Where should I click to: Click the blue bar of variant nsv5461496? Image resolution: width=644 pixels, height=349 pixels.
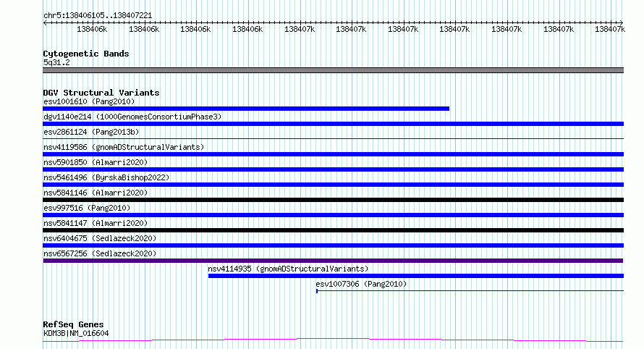[x=333, y=185]
